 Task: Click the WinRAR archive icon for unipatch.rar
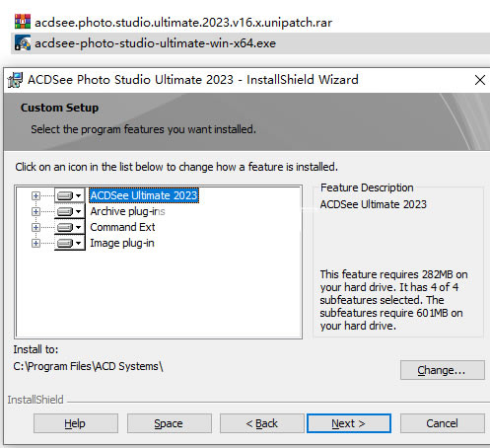tap(23, 22)
